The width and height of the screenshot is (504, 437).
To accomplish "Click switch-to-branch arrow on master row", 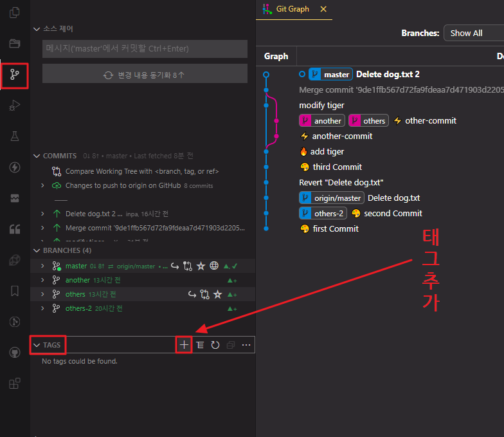I will 175,266.
